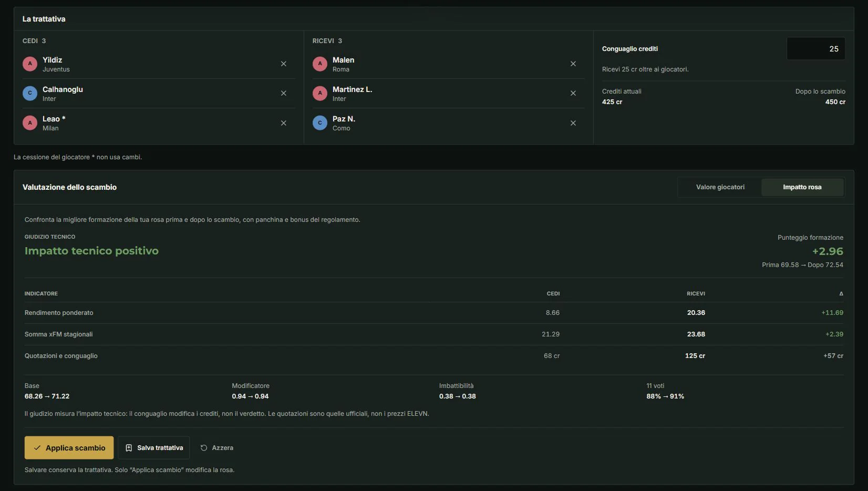
Task: Click the 88% → 91% votes value
Action: pyautogui.click(x=665, y=396)
